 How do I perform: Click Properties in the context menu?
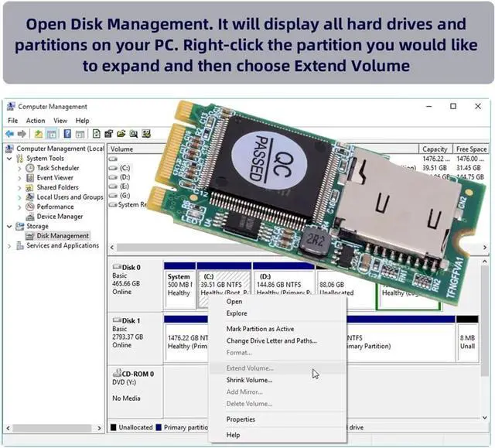point(241,419)
